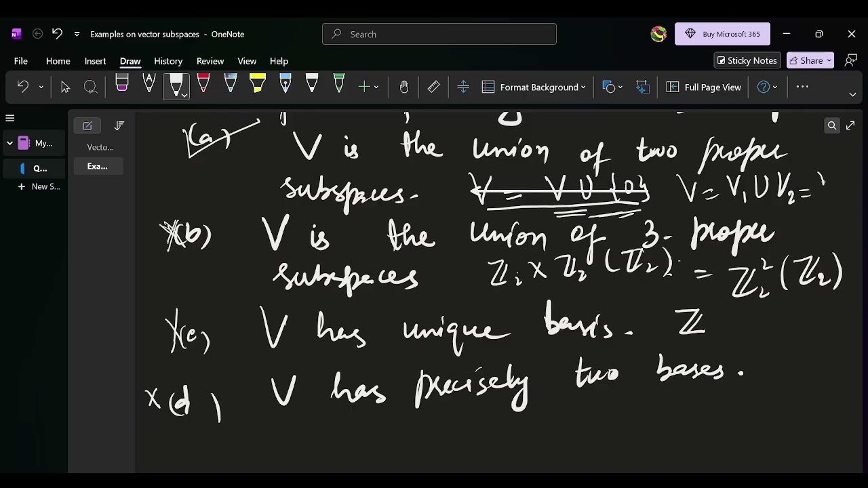Open the user account avatar
The image size is (868, 488).
coord(658,34)
